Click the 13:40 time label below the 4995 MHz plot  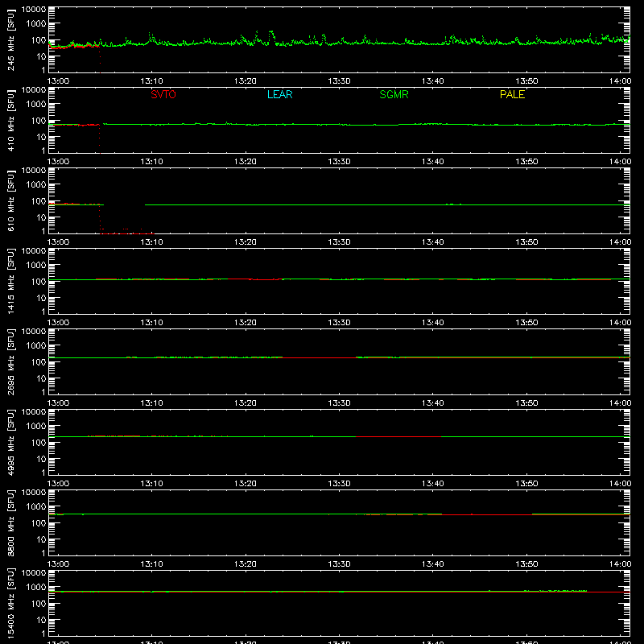432,484
